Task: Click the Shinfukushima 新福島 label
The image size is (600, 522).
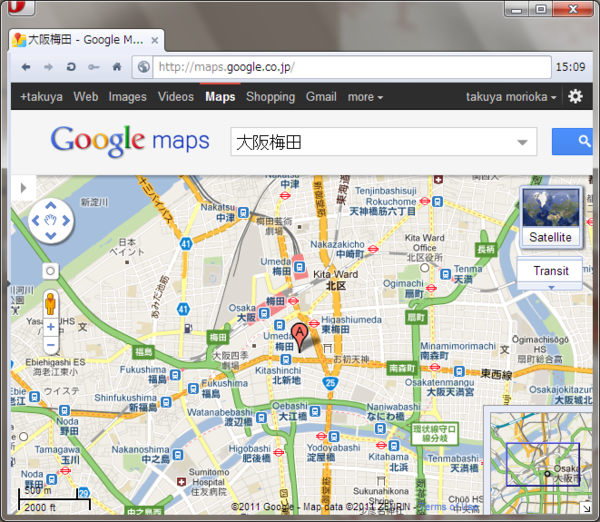Action: 127,402
